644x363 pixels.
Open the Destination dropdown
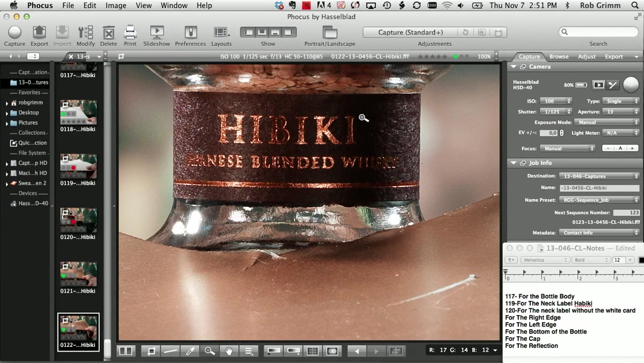tap(599, 176)
